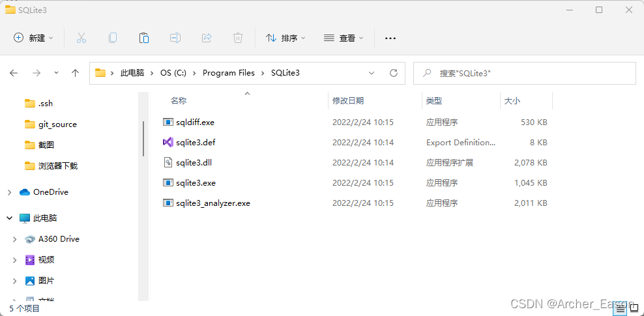Viewport: 644px width, 316px height.
Task: Click the Copy icon in toolbar
Action: [113, 38]
